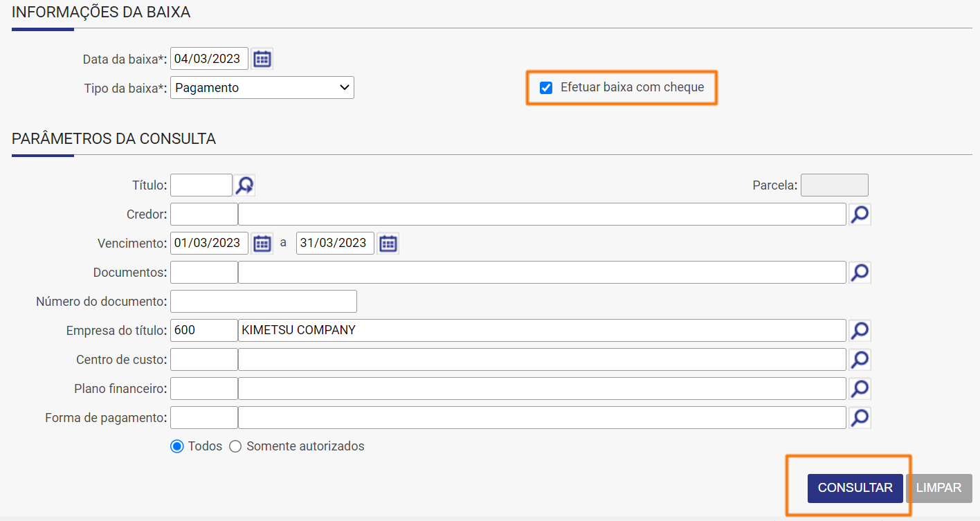Focus the Credor code field

(x=204, y=214)
